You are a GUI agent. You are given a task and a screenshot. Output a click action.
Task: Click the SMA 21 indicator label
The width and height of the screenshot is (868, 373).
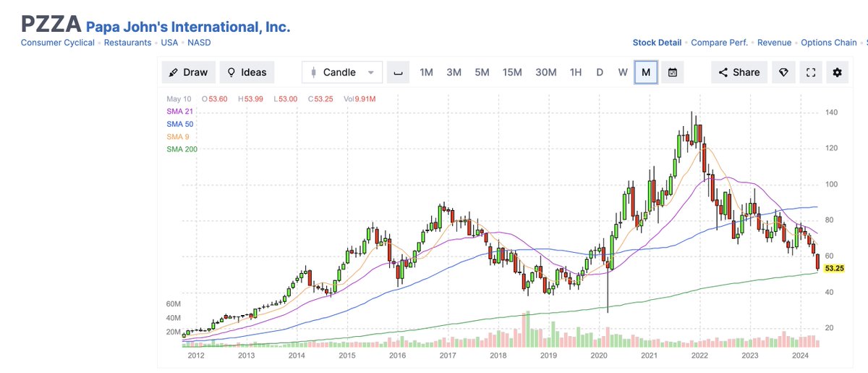179,111
